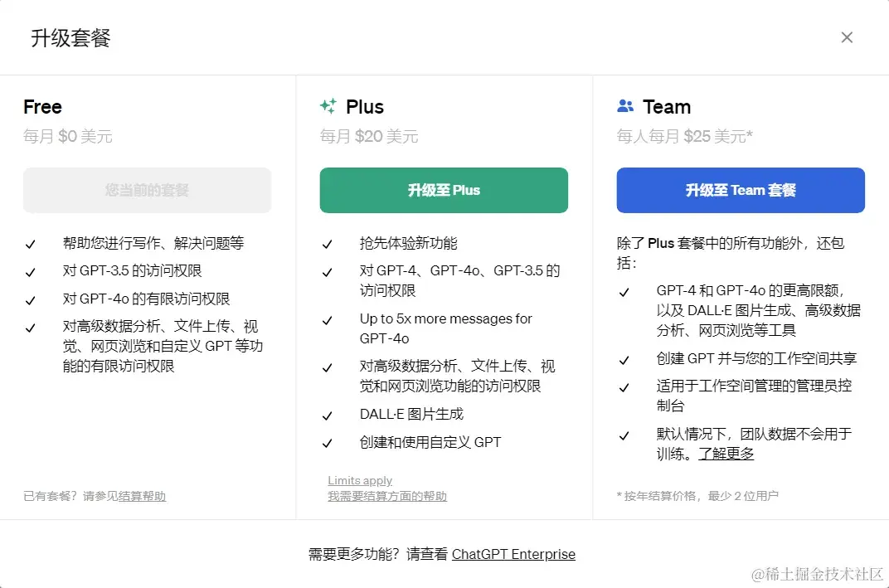Click text Up to 5x more messages for GPT-4o
Image resolution: width=889 pixels, height=588 pixels.
445,328
